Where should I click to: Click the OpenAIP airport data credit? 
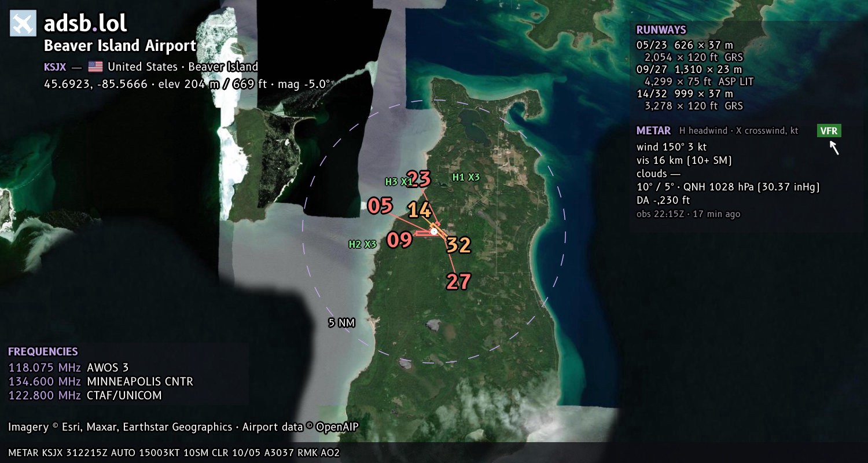coord(300,427)
